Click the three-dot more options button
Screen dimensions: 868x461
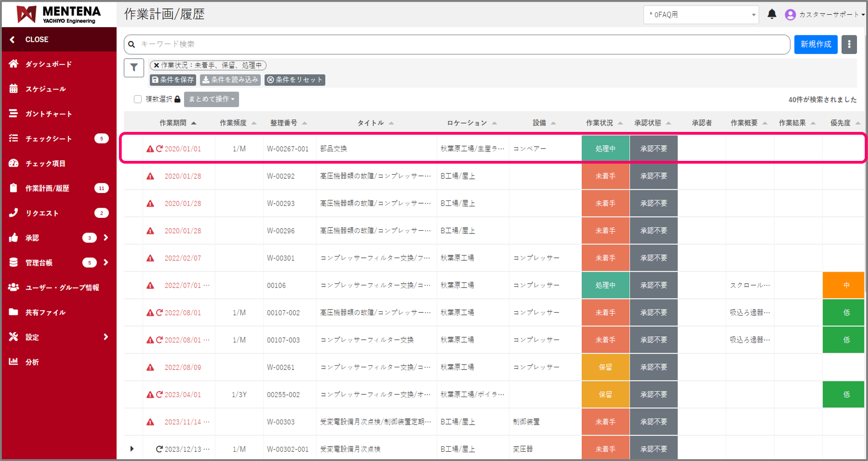(x=849, y=45)
